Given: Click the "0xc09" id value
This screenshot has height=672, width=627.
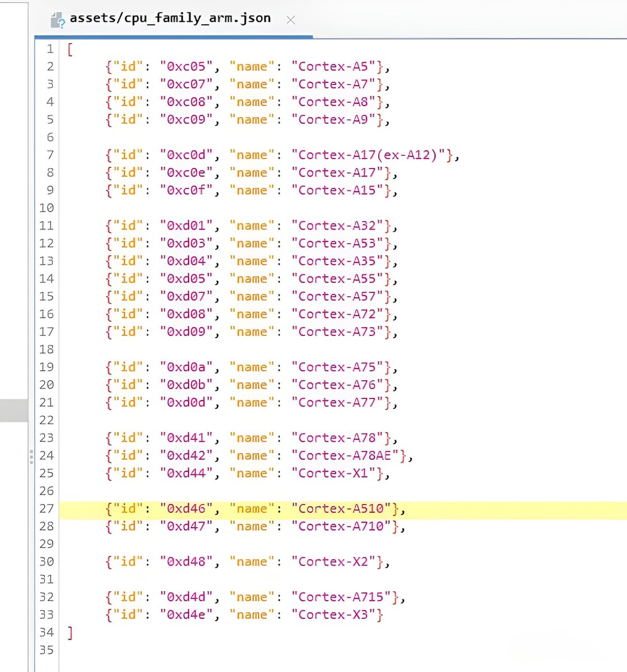Looking at the screenshot, I should [187, 120].
